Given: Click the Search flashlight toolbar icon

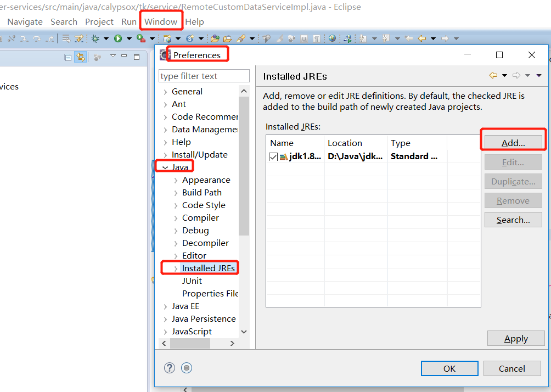Looking at the screenshot, I should point(241,38).
